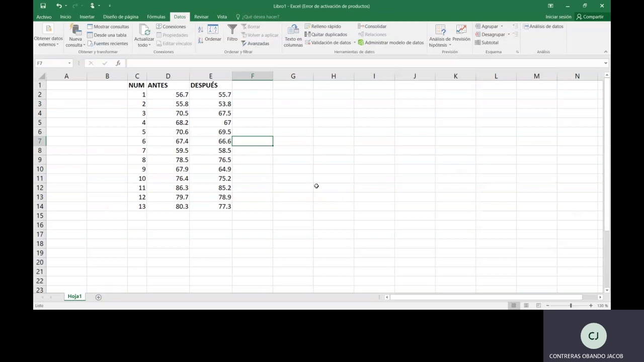Open the Diseño de página tab

pyautogui.click(x=121, y=17)
